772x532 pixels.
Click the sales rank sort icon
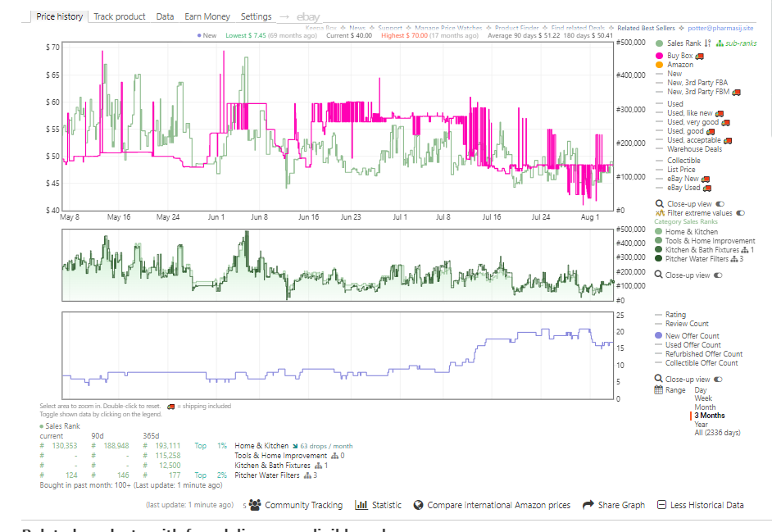tap(707, 43)
